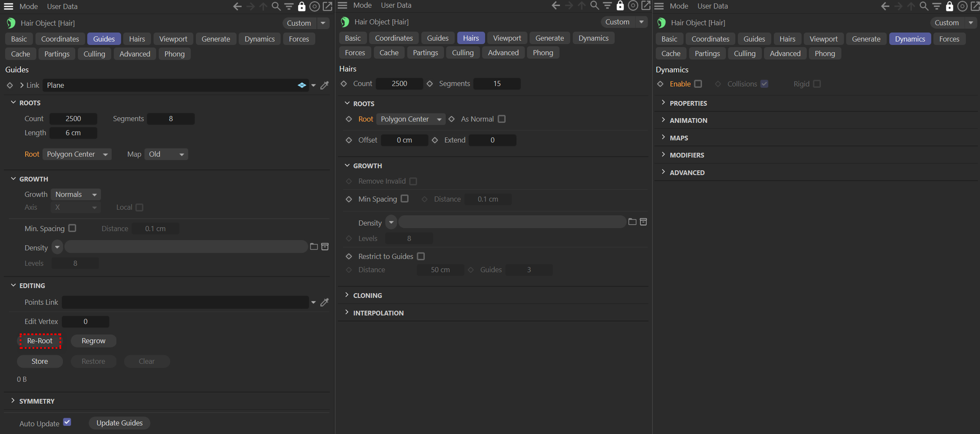Expand the INTERPOLATION section
Screen dimensions: 980x434
tap(347, 312)
